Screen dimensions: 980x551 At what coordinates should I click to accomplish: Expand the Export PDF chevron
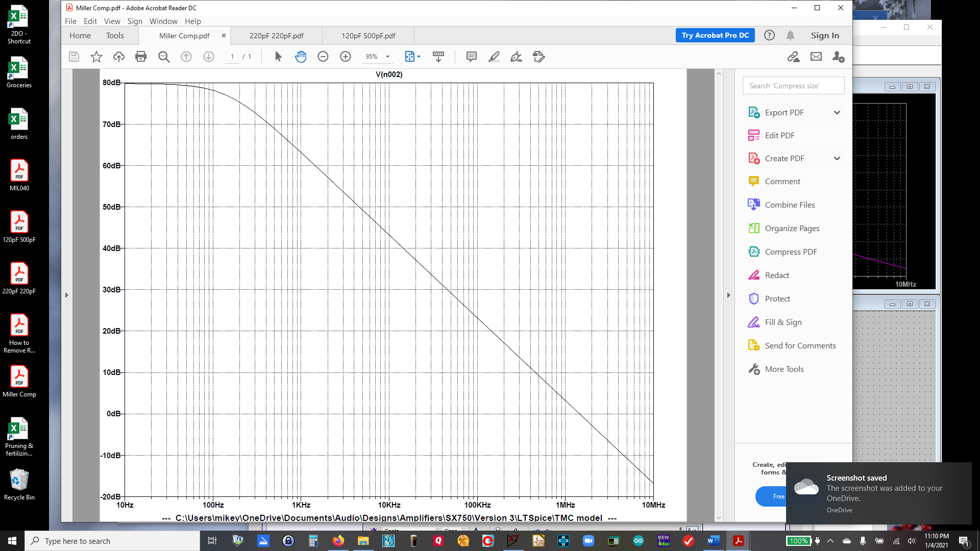pyautogui.click(x=837, y=112)
